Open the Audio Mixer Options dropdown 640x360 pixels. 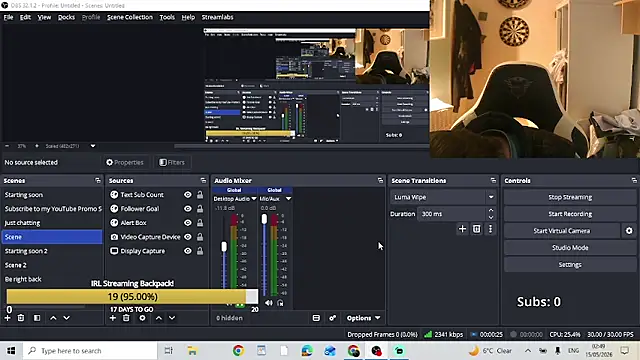[363, 318]
